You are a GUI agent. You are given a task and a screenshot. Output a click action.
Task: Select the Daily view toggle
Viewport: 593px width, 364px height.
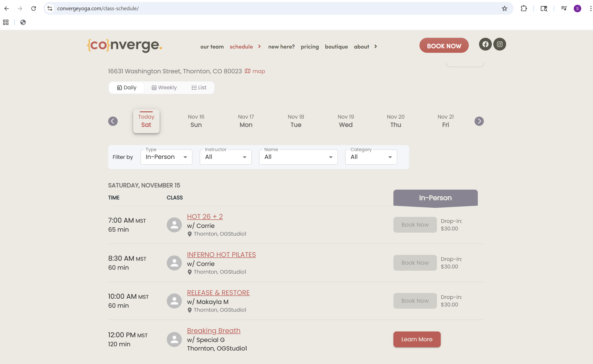coord(127,88)
